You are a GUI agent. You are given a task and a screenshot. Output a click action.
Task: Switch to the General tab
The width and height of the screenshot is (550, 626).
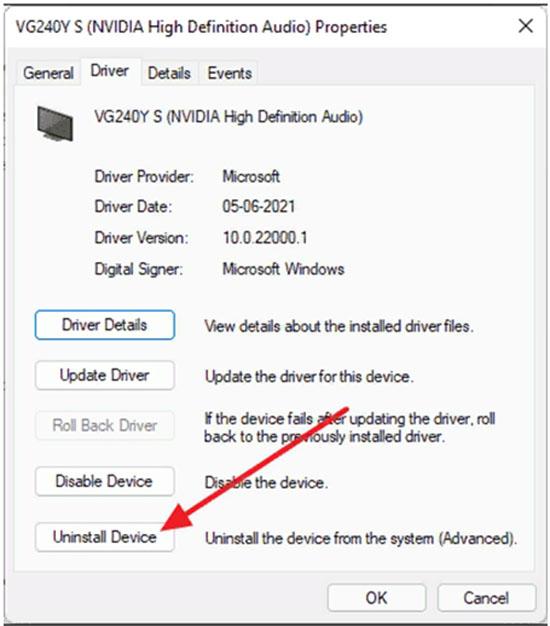click(48, 73)
